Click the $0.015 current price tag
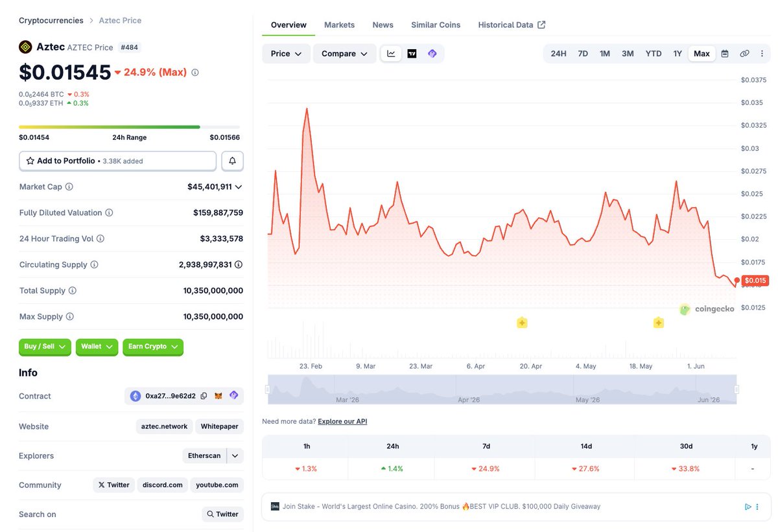The width and height of the screenshot is (778, 532). point(755,281)
